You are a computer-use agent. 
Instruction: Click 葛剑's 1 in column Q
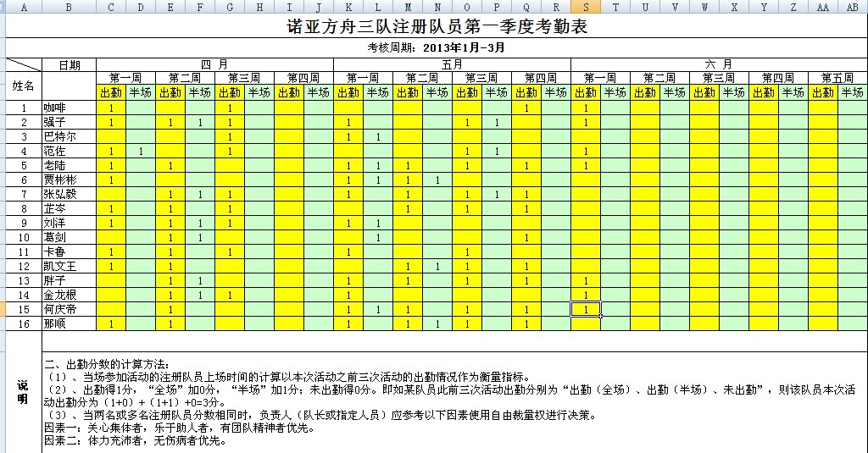(x=526, y=237)
